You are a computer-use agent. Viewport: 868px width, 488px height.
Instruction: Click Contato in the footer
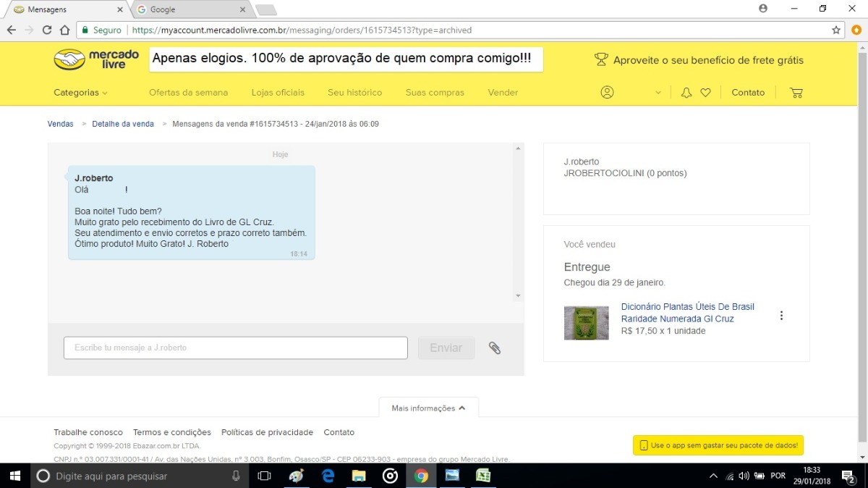339,432
